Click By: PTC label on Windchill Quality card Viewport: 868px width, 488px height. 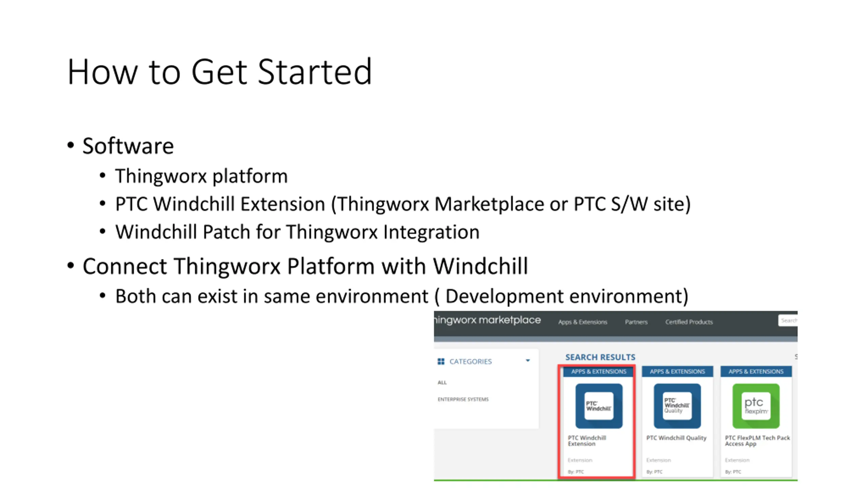[x=654, y=472]
